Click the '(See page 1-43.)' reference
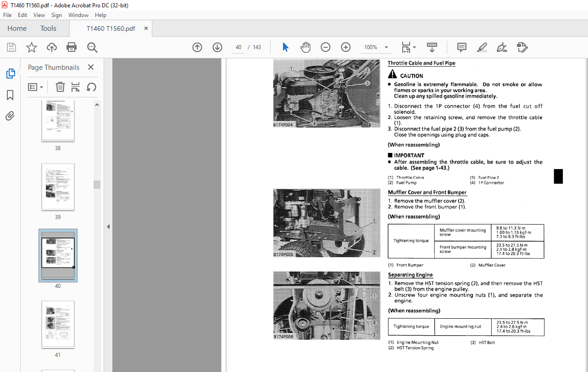The width and height of the screenshot is (588, 372). pos(430,168)
